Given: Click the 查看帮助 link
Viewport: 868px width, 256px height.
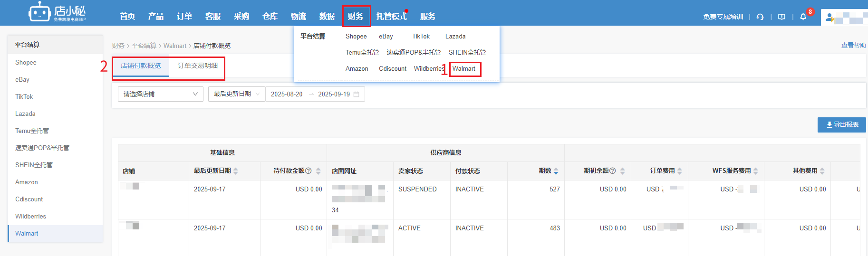Looking at the screenshot, I should pos(854,45).
